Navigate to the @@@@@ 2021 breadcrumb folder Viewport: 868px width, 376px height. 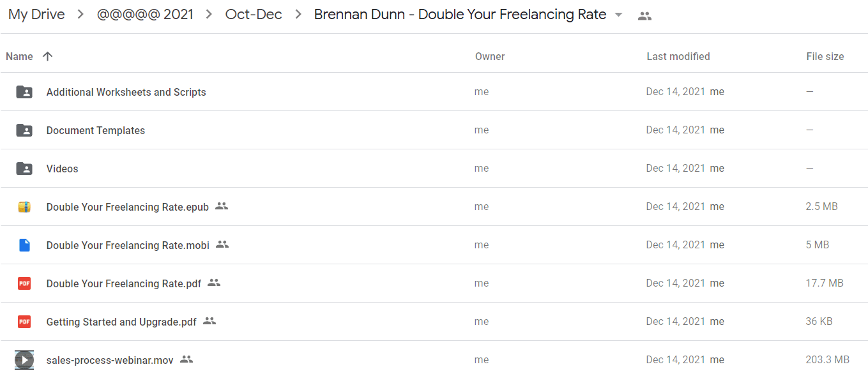point(145,15)
